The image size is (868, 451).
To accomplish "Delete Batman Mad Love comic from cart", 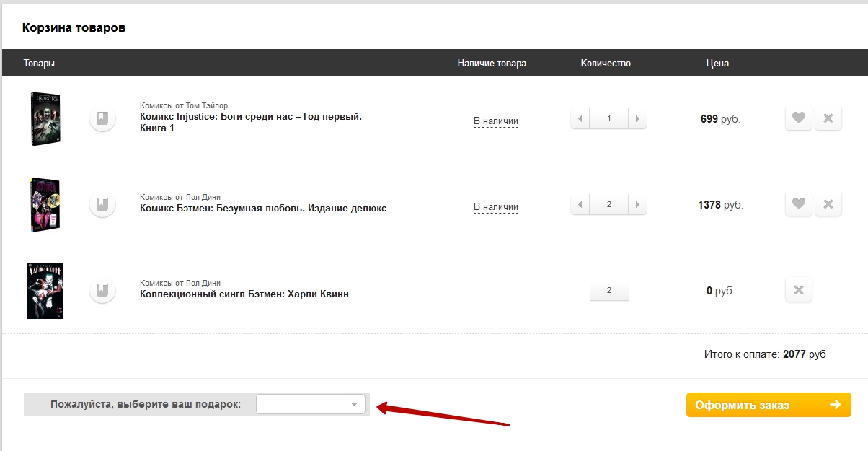I will [x=828, y=204].
